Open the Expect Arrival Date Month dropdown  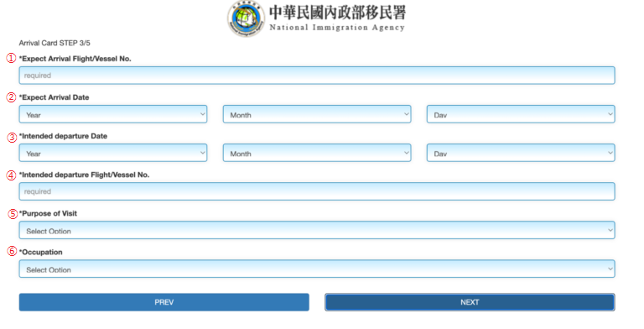pyautogui.click(x=317, y=114)
